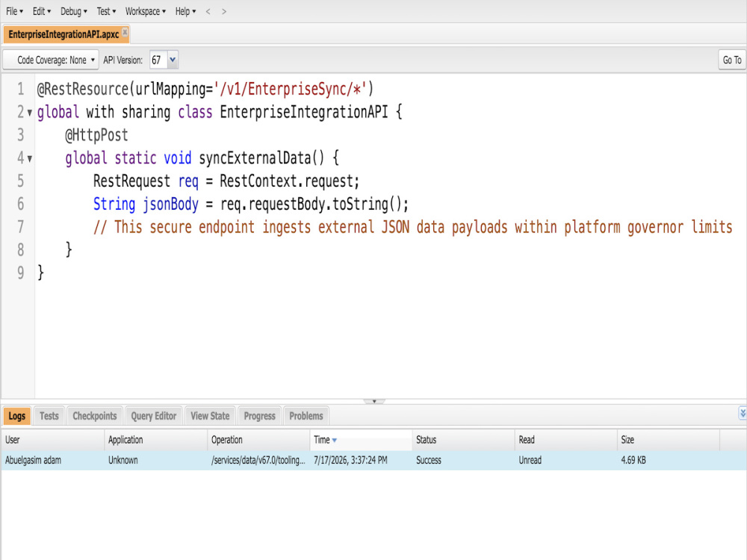This screenshot has width=747, height=560.
Task: Click the /services/data/v67.0/tooling operation cell
Action: (258, 460)
